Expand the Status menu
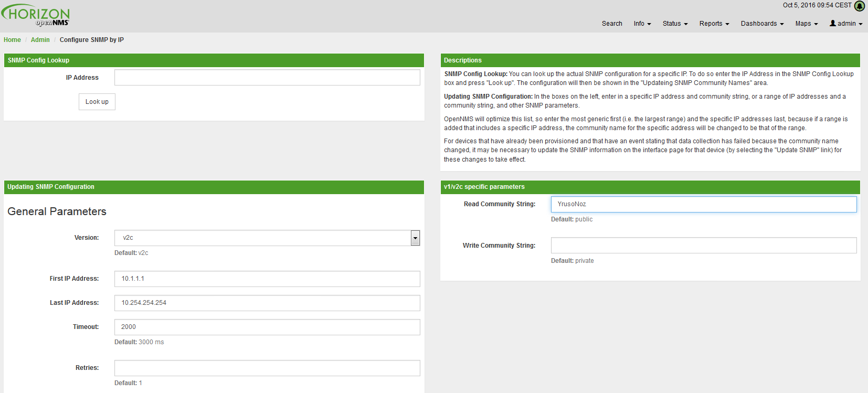 tap(675, 24)
